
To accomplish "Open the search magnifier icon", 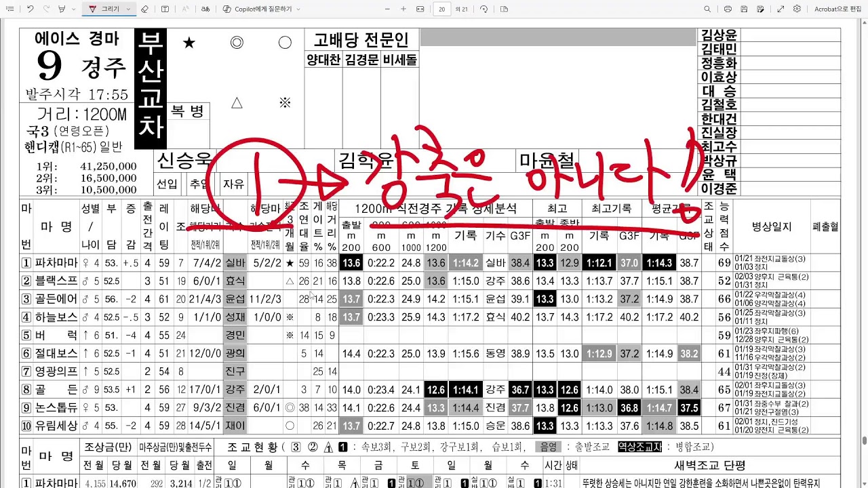I will 707,9.
